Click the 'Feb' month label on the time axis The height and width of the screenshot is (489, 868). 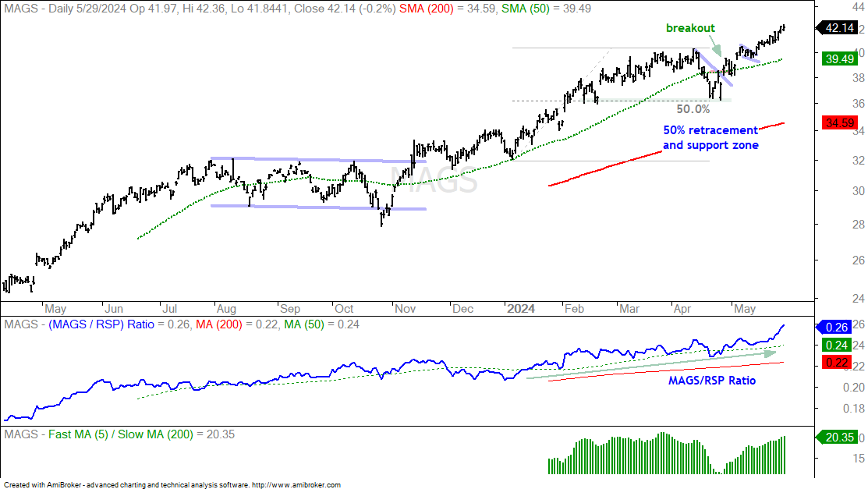(574, 309)
